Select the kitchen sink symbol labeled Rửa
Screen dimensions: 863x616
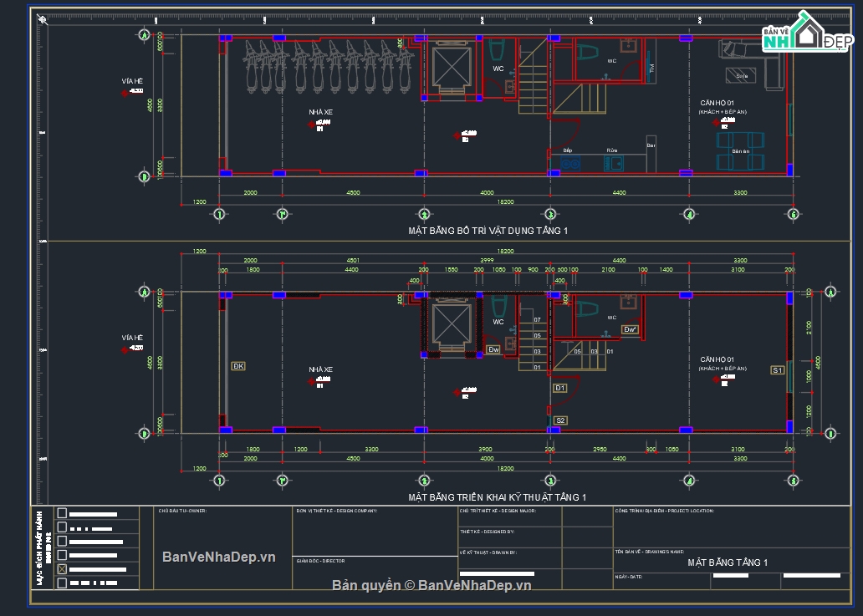(x=615, y=162)
